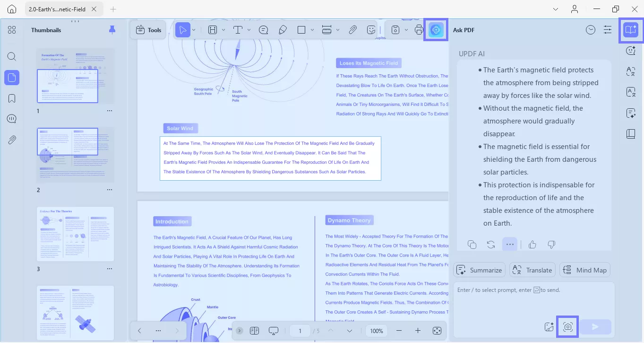Go to the Home screen icon
This screenshot has width=644, height=343.
click(12, 9)
